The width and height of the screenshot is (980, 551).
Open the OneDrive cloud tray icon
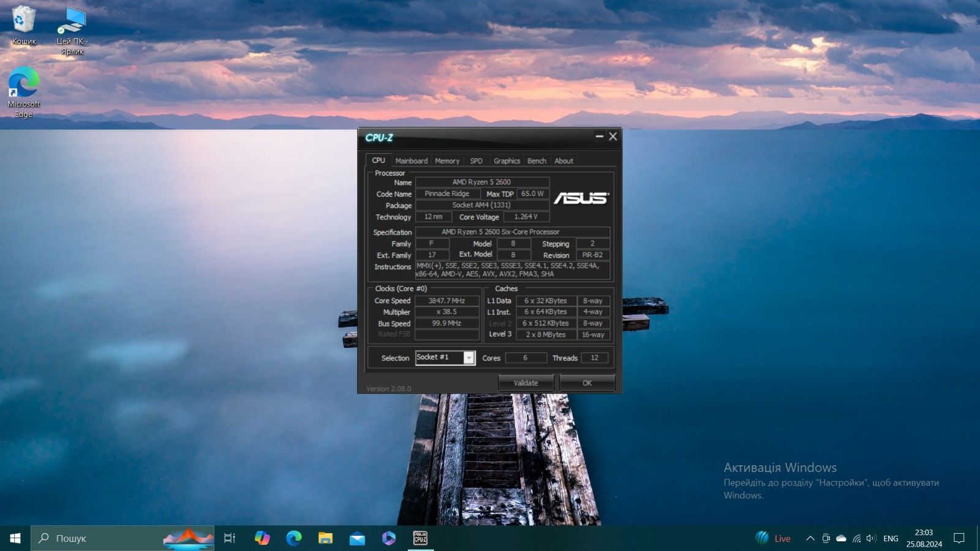pyautogui.click(x=841, y=538)
